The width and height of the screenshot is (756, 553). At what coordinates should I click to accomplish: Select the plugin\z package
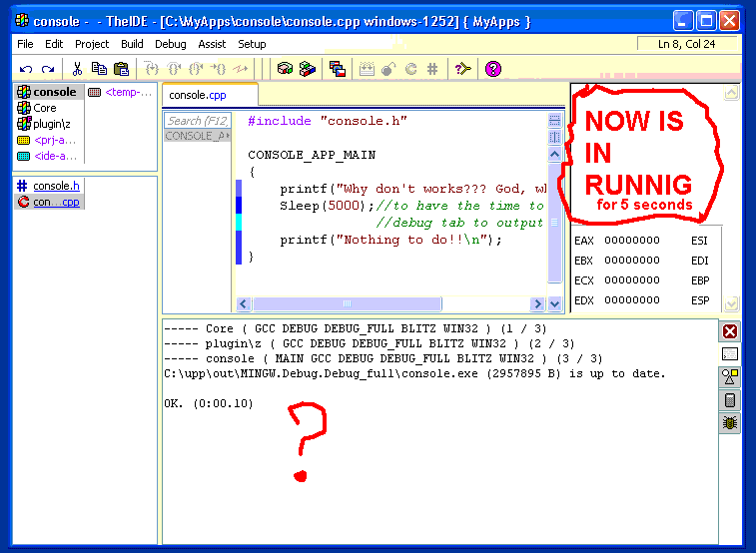coord(50,124)
